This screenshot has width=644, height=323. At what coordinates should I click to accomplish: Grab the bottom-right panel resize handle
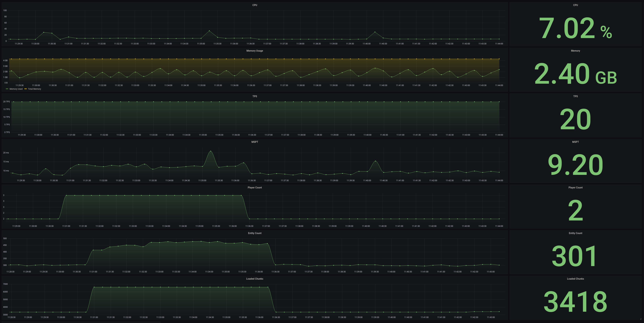641,319
